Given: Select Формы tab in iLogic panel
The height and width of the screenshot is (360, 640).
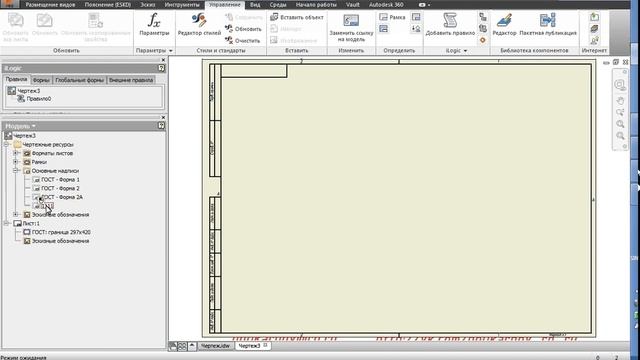Looking at the screenshot, I should pos(41,80).
